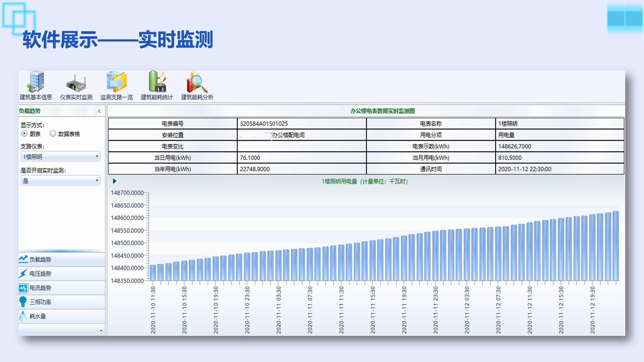Click the 负载趋势 line chart icon
Screen dimensions: 644x362
(x=23, y=259)
